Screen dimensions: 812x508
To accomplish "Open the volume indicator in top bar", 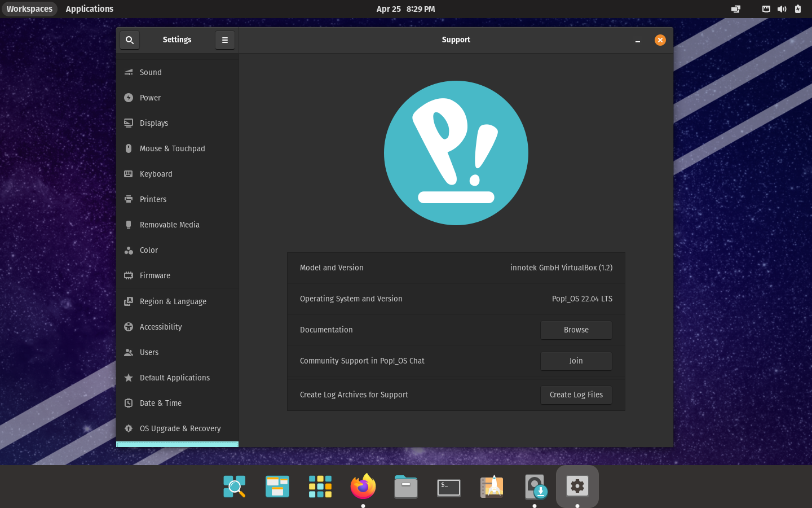I will [782, 9].
